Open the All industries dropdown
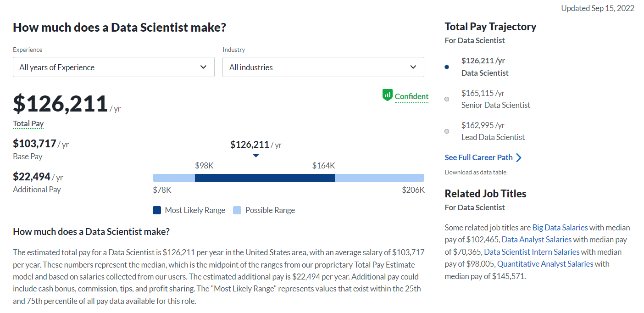Screen dimensions: 644x313 pyautogui.click(x=323, y=67)
